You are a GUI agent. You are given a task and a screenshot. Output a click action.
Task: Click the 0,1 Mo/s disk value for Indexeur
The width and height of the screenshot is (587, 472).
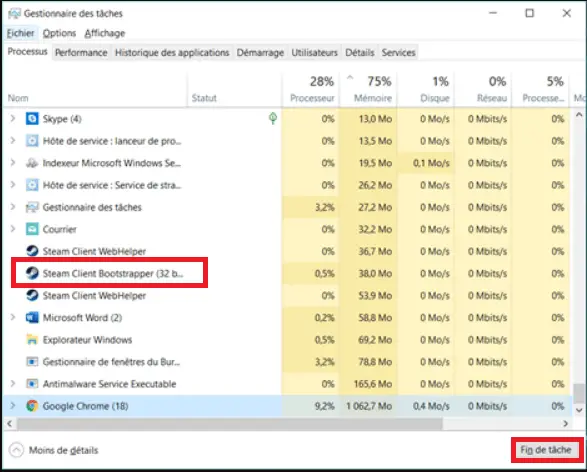click(x=431, y=163)
